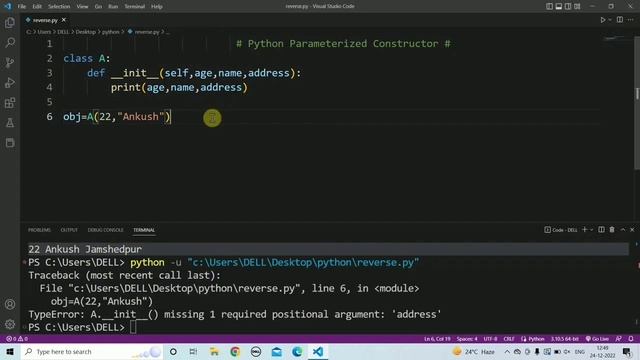Click Ln 6, Col 19 status item
This screenshot has height=360, width=640.
click(437, 339)
